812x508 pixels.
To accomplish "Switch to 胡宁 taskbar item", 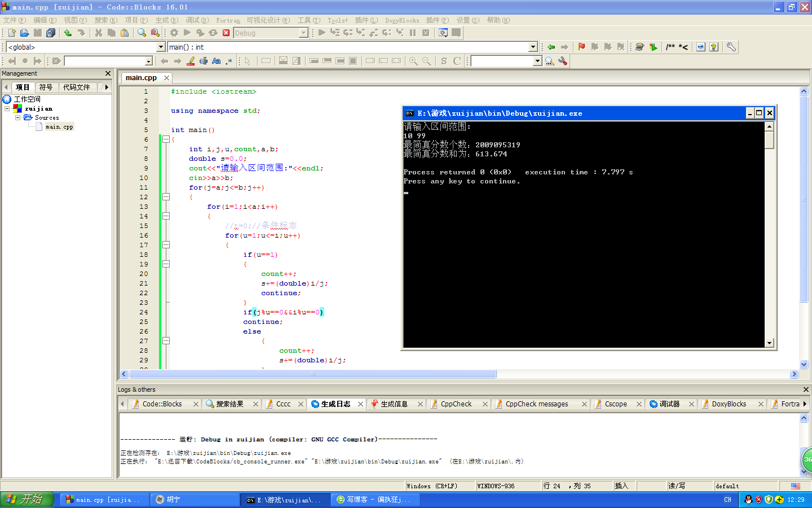I will (196, 500).
